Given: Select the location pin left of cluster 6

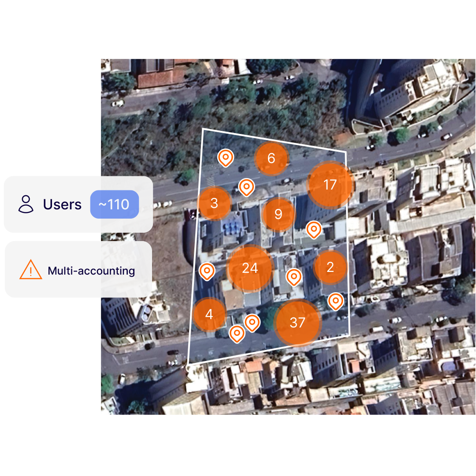Looking at the screenshot, I should coord(226,158).
